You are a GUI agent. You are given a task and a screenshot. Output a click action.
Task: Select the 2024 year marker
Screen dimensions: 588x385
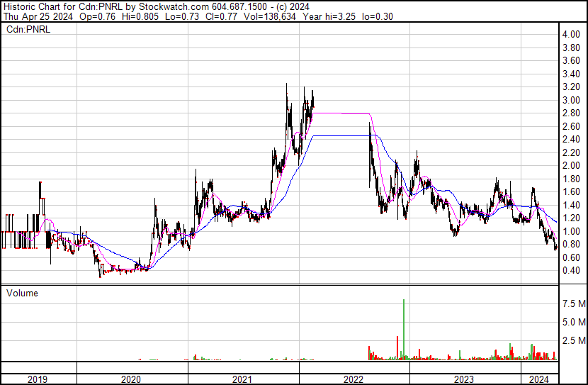tap(539, 380)
